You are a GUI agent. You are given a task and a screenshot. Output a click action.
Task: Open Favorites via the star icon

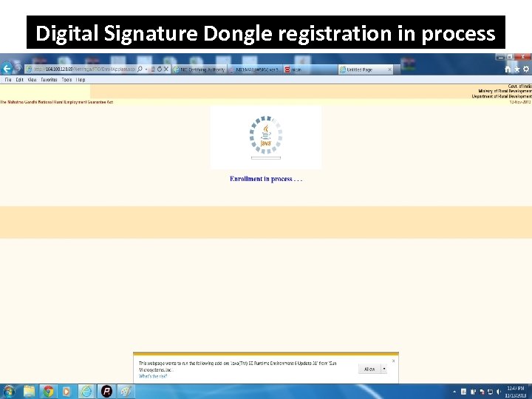coord(516,69)
